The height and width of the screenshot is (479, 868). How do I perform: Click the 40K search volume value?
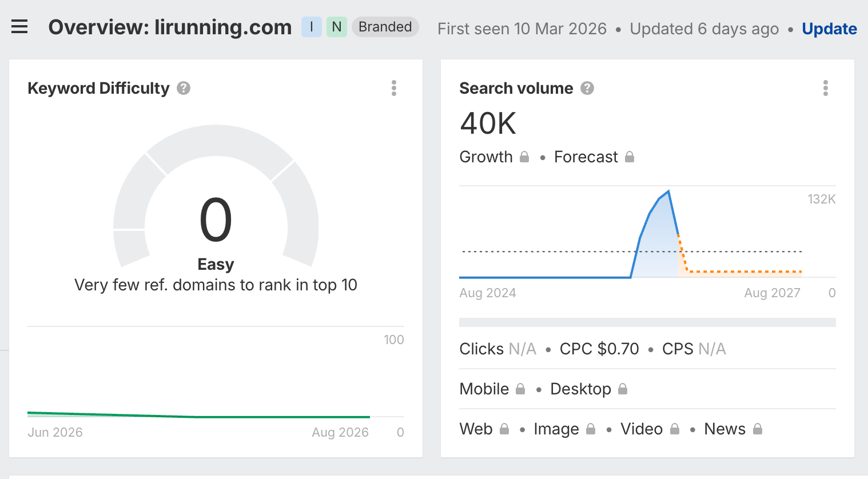[488, 123]
